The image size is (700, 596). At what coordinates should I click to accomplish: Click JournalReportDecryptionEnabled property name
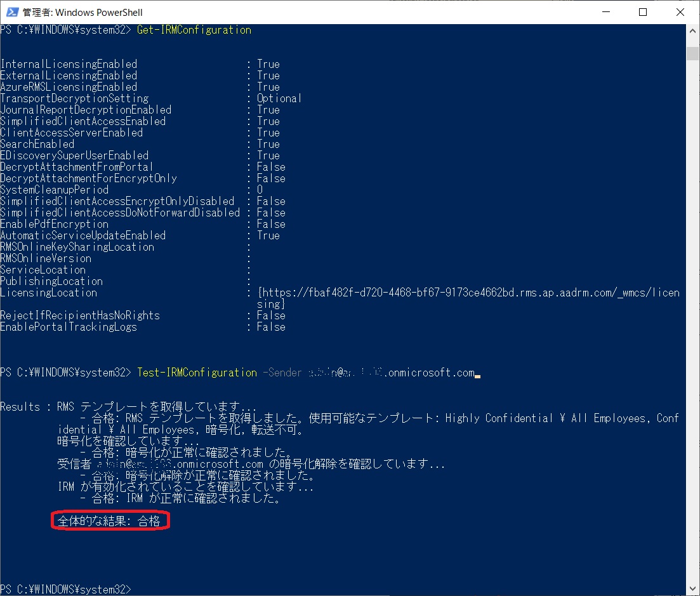pos(86,110)
